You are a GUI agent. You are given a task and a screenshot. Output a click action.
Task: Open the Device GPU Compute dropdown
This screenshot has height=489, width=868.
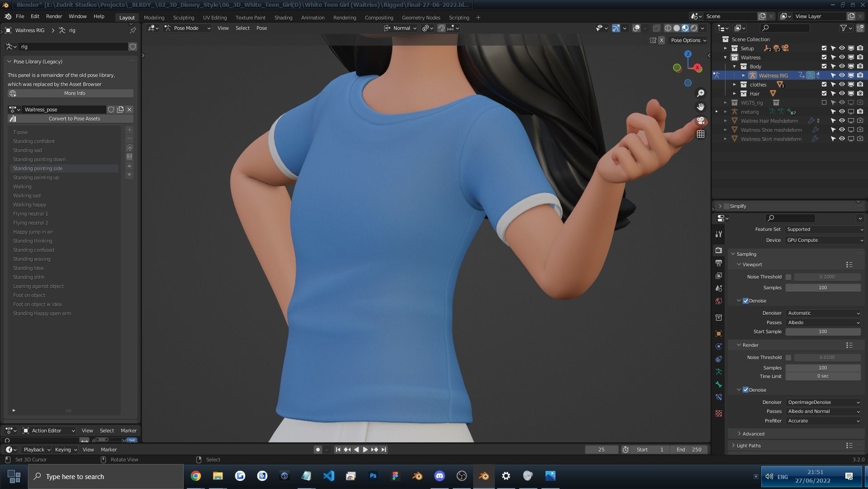pyautogui.click(x=825, y=240)
